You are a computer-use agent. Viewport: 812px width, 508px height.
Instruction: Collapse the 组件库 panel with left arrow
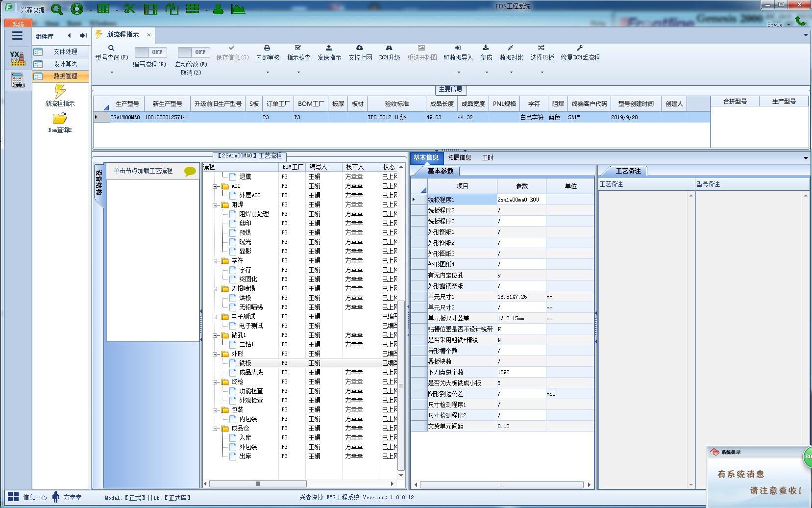[x=69, y=36]
